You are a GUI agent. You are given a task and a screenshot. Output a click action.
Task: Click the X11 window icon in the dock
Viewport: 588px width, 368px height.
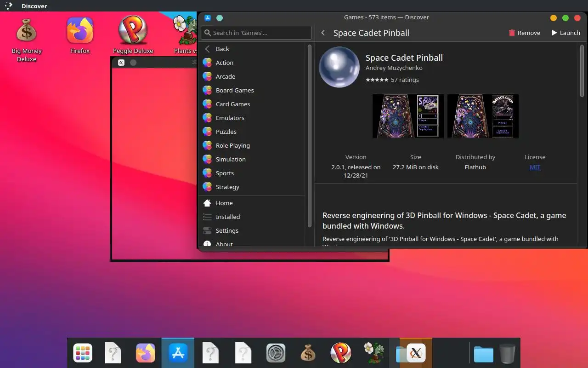click(416, 353)
